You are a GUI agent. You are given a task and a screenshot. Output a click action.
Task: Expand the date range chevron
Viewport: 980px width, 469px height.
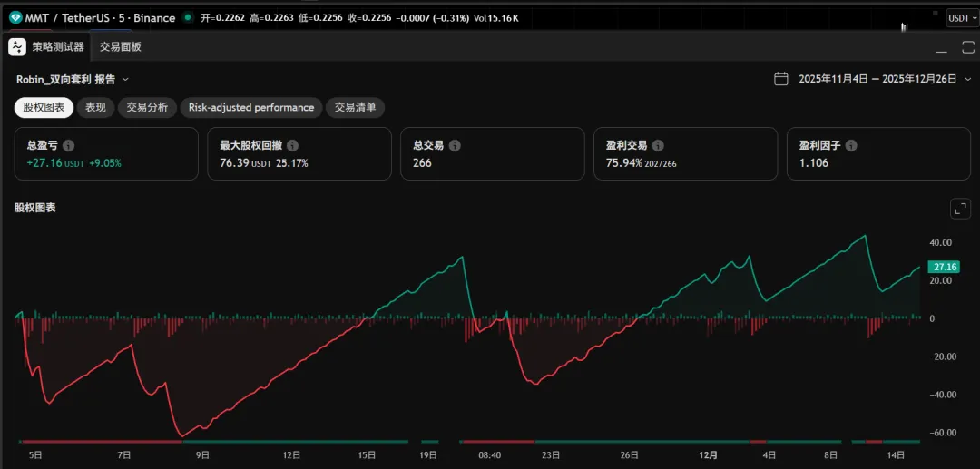coord(965,79)
